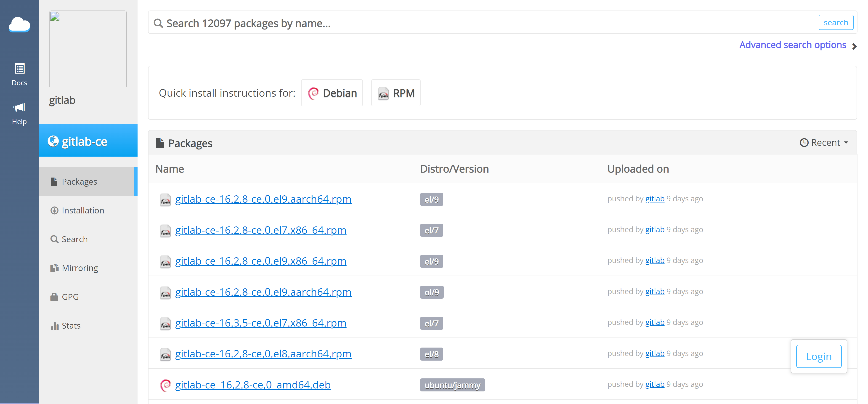The width and height of the screenshot is (868, 404).
Task: Click the globe icon beside gitlab-ce
Action: pos(53,141)
